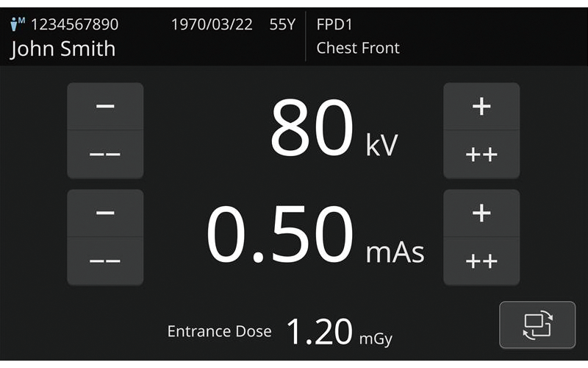
Task: Increase mAs by one small step
Action: [481, 213]
